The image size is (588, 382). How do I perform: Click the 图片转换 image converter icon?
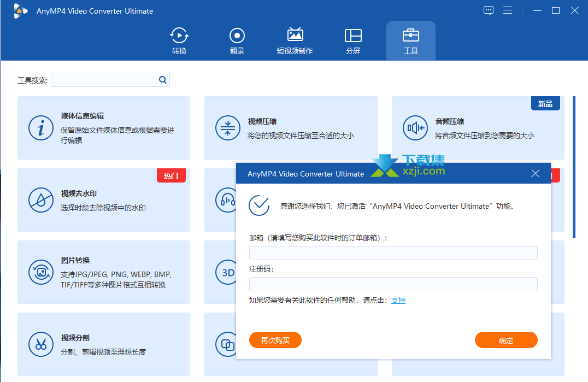tap(41, 272)
